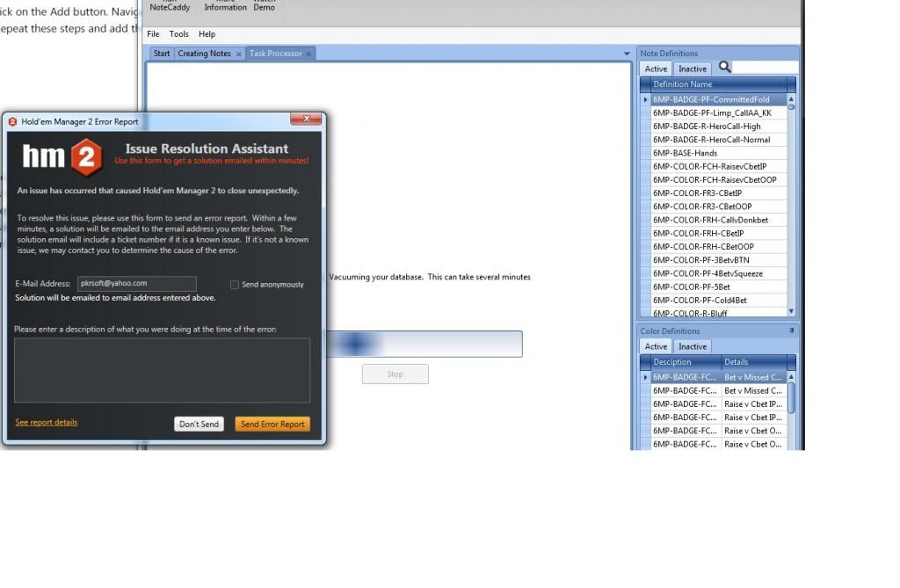Open the Help menu

[x=207, y=34]
